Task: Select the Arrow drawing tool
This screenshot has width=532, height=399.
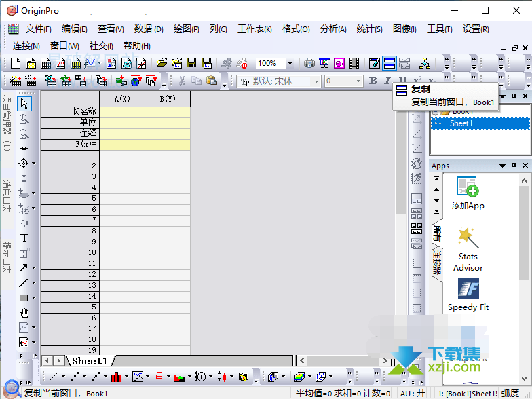Action: coord(23,267)
